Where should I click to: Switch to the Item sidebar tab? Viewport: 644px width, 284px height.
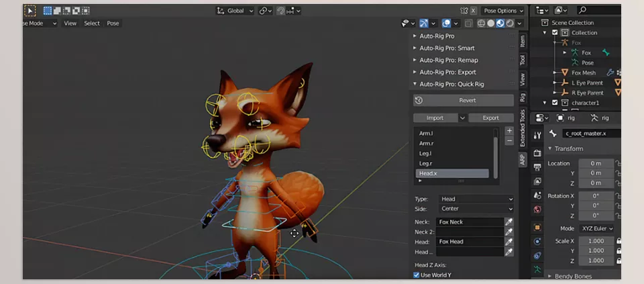tap(523, 41)
